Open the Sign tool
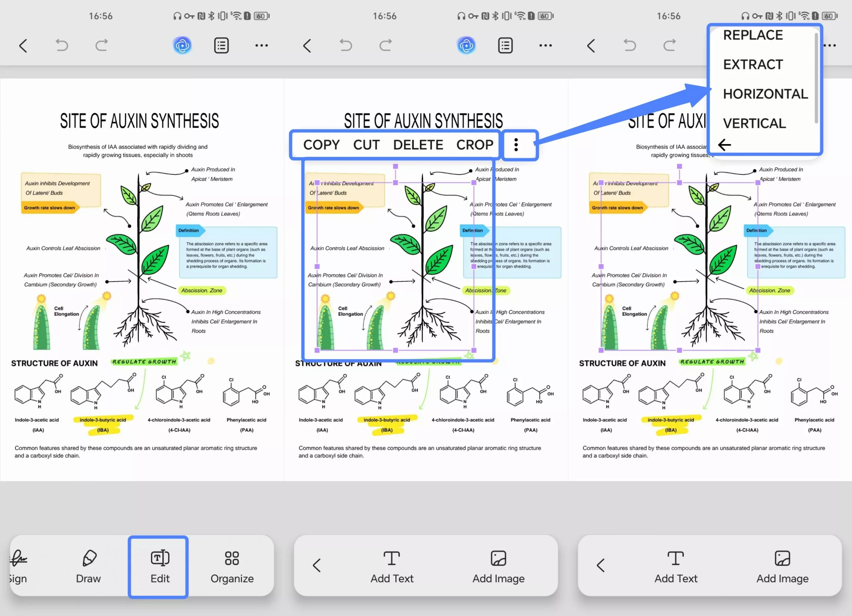 tap(18, 566)
